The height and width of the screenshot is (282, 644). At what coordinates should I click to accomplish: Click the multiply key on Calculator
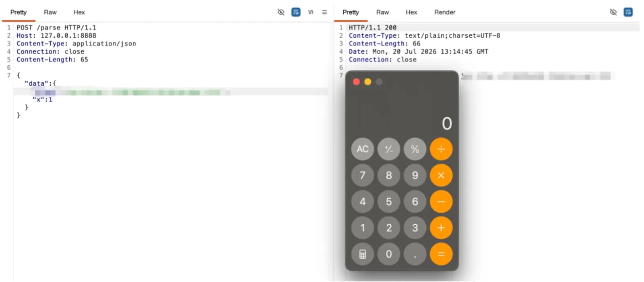coord(441,175)
